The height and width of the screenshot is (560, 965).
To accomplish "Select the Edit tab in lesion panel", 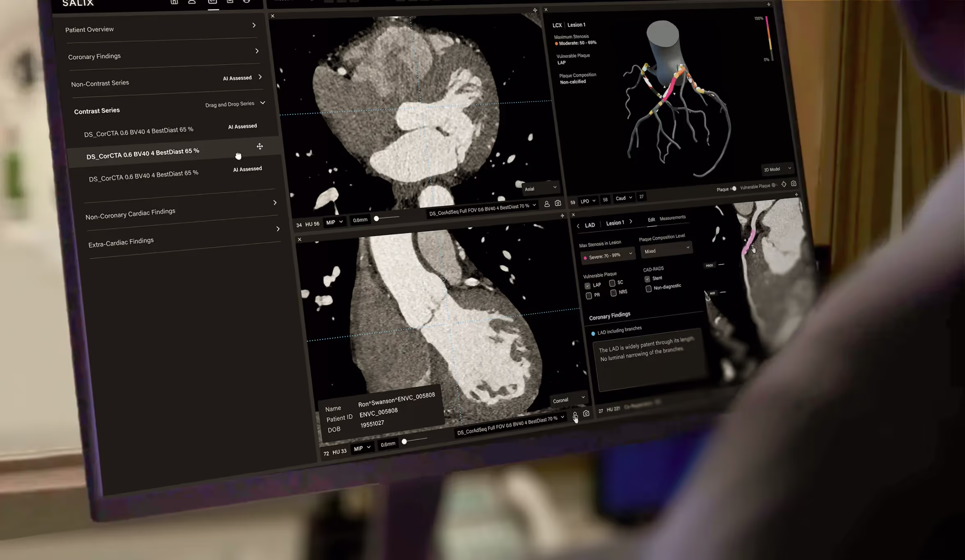I will pyautogui.click(x=651, y=220).
